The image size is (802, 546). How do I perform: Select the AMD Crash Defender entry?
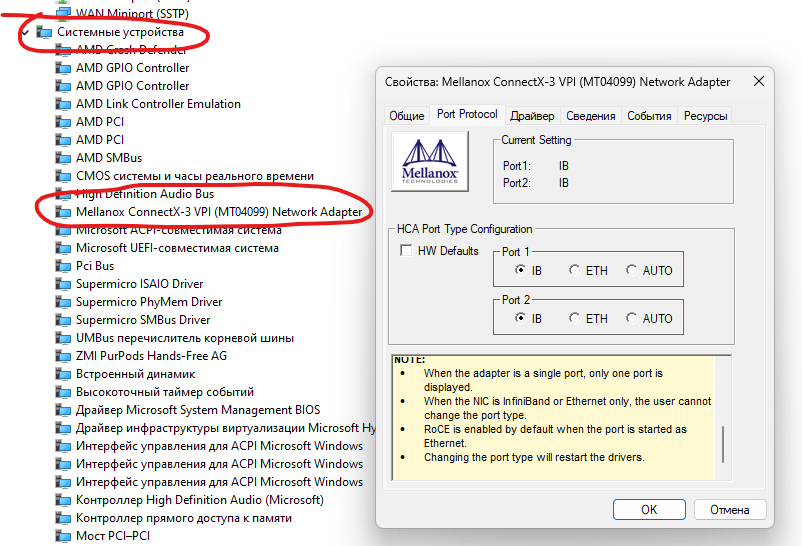coord(131,50)
